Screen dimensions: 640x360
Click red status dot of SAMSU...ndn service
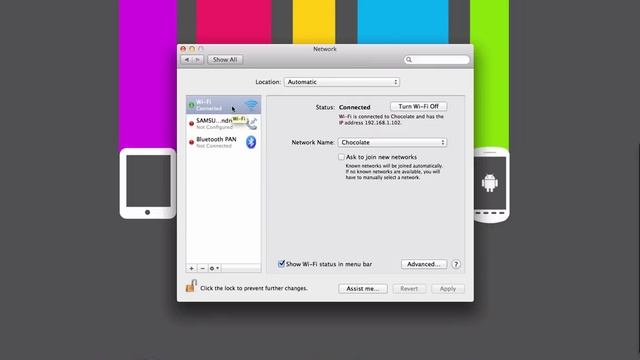coord(191,123)
